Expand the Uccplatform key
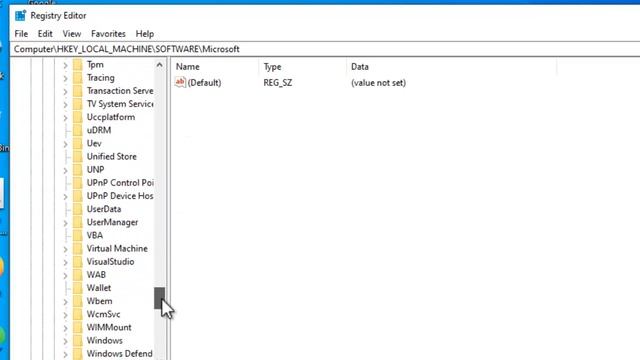Image resolution: width=640 pixels, height=360 pixels. (65, 118)
